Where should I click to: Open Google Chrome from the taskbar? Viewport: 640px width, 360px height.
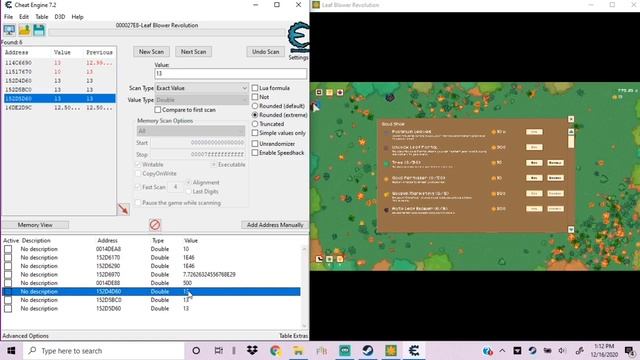(276, 351)
